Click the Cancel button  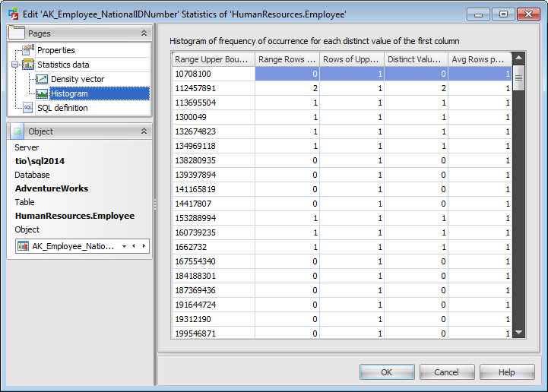(x=447, y=372)
